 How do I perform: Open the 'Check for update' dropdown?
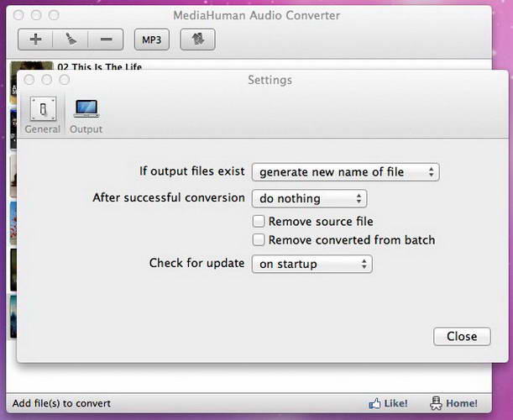coord(311,264)
